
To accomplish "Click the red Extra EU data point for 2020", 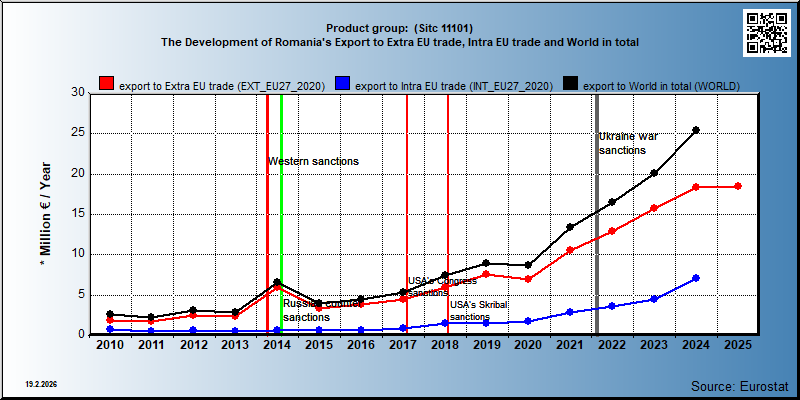I will pyautogui.click(x=528, y=279).
